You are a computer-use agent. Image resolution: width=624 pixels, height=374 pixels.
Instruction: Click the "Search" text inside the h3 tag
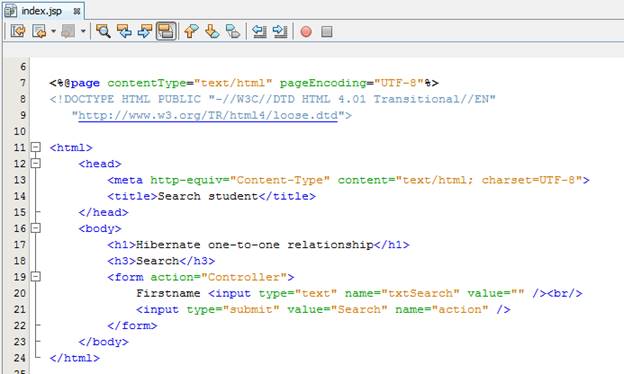158,261
